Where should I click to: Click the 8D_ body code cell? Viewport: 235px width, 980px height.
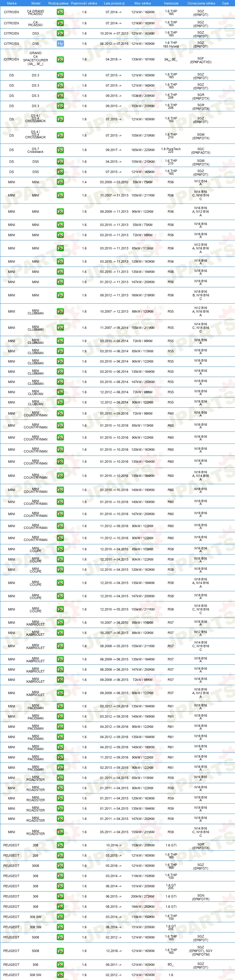pyautogui.click(x=171, y=965)
